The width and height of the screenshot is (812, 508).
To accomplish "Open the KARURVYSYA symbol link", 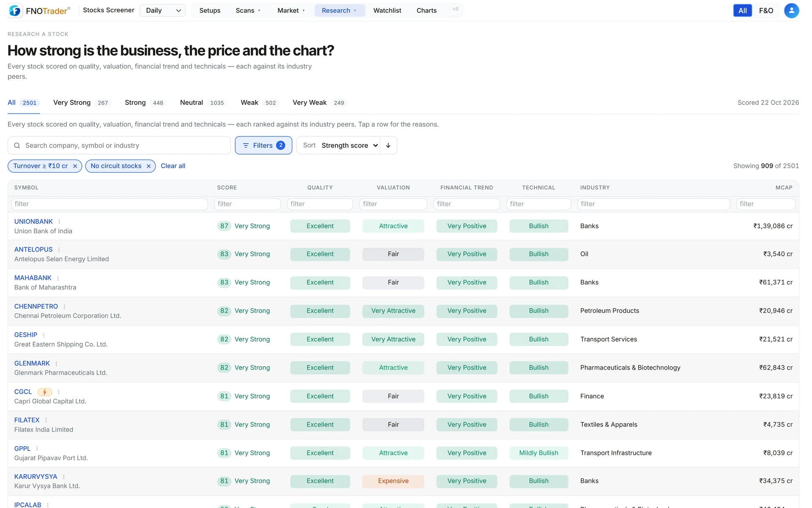I will tap(36, 477).
